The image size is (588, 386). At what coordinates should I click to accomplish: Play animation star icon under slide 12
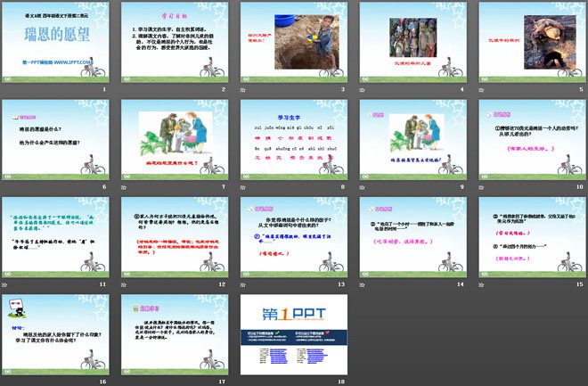tap(124, 285)
